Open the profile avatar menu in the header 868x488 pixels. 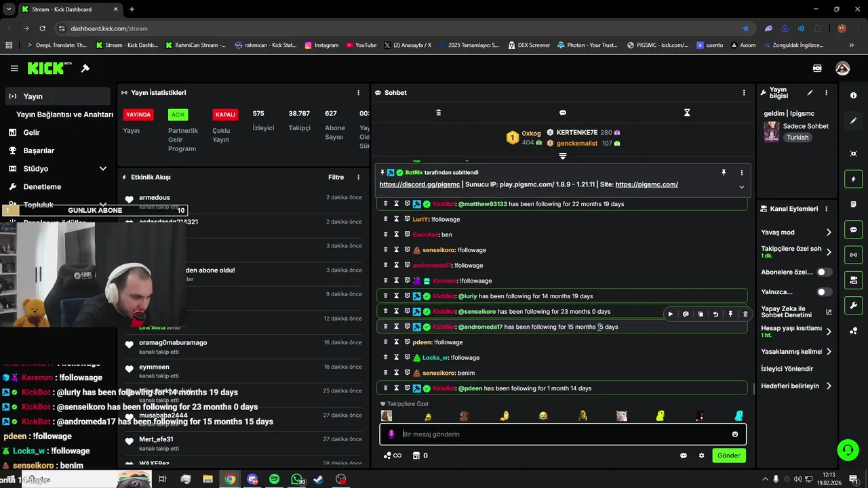click(x=842, y=68)
